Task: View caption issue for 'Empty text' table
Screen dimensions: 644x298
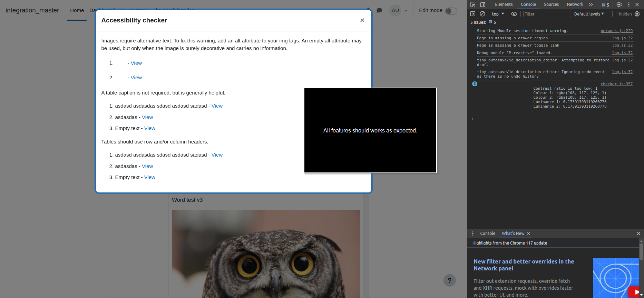Action: pos(149,128)
